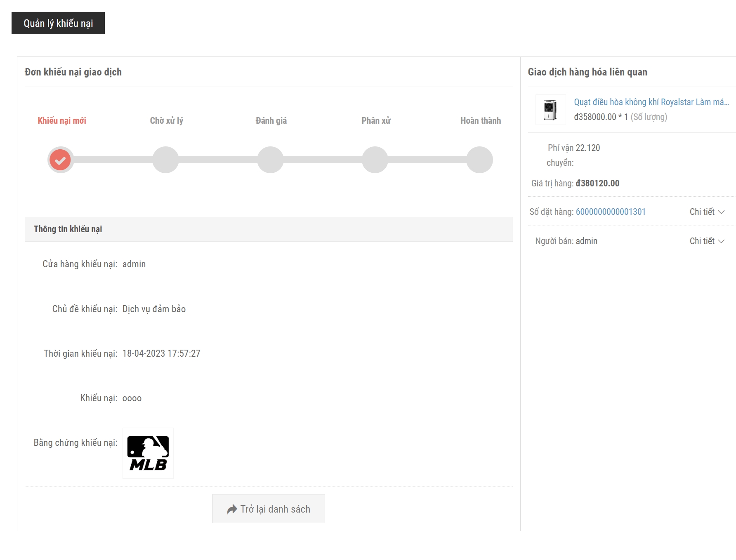Click the 'Thông tin khiếu nại' section header
This screenshot has width=736, height=560.
click(x=68, y=229)
